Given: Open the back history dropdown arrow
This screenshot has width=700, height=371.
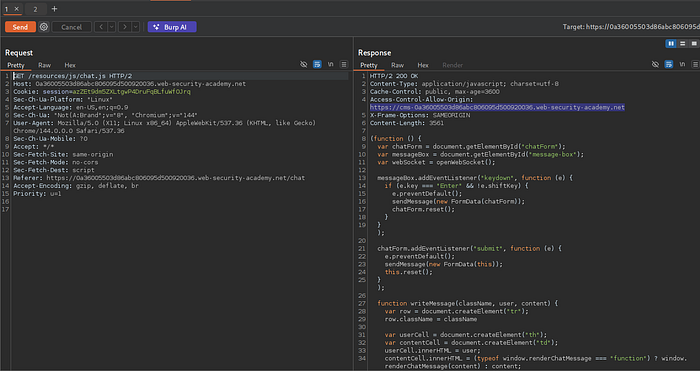Looking at the screenshot, I should [112, 27].
